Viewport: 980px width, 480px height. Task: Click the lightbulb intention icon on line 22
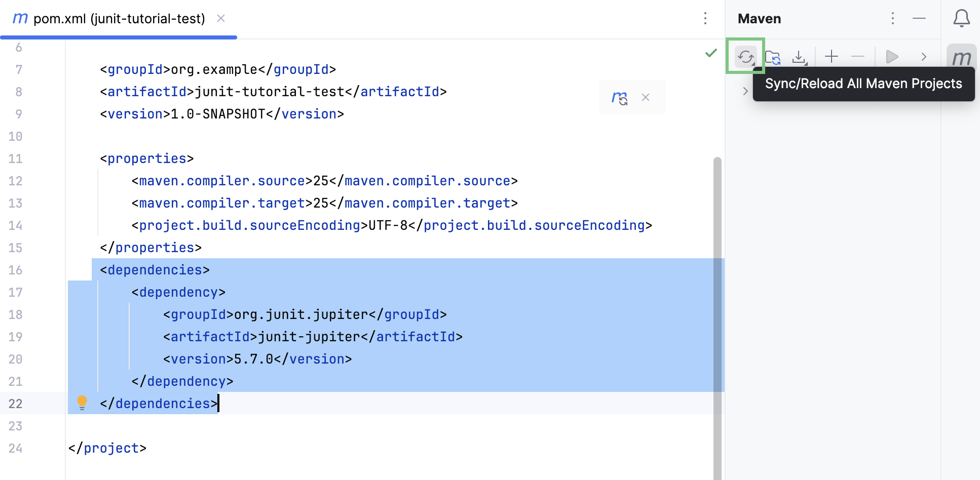pos(82,403)
